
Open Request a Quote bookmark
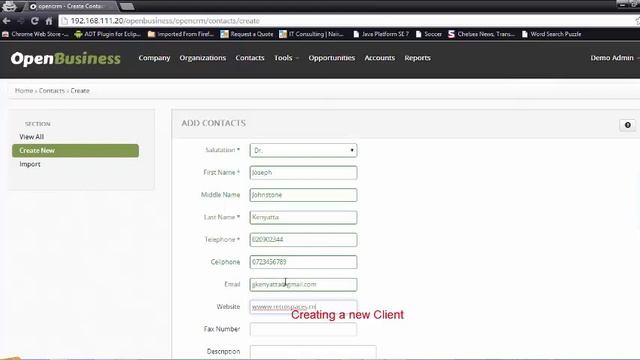[x=247, y=34]
